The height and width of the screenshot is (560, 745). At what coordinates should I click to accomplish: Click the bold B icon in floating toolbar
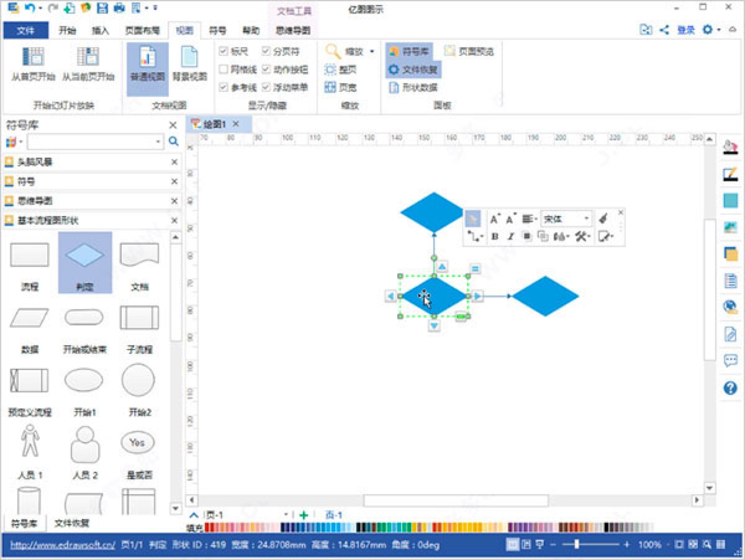495,237
